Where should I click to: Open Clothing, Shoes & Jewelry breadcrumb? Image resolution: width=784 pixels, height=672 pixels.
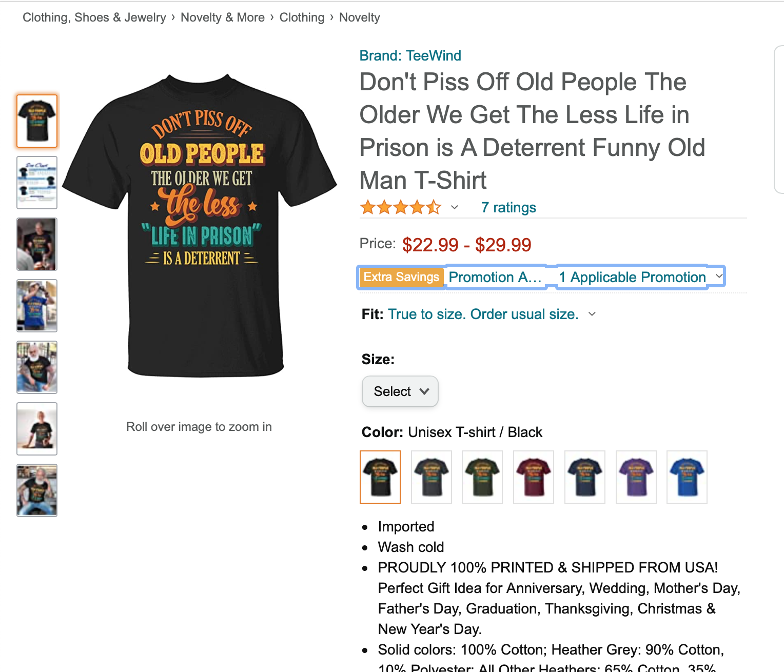click(x=94, y=17)
